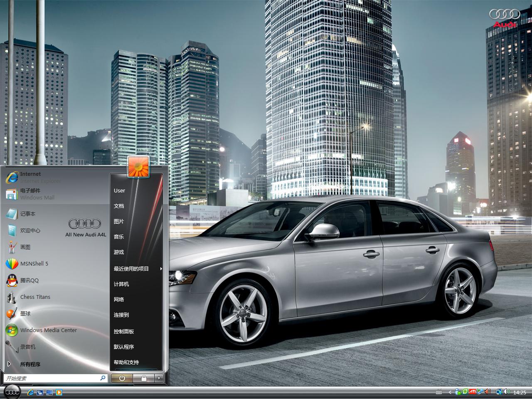Click the 14:25 taskbar clock
This screenshot has width=532, height=399.
(520, 392)
